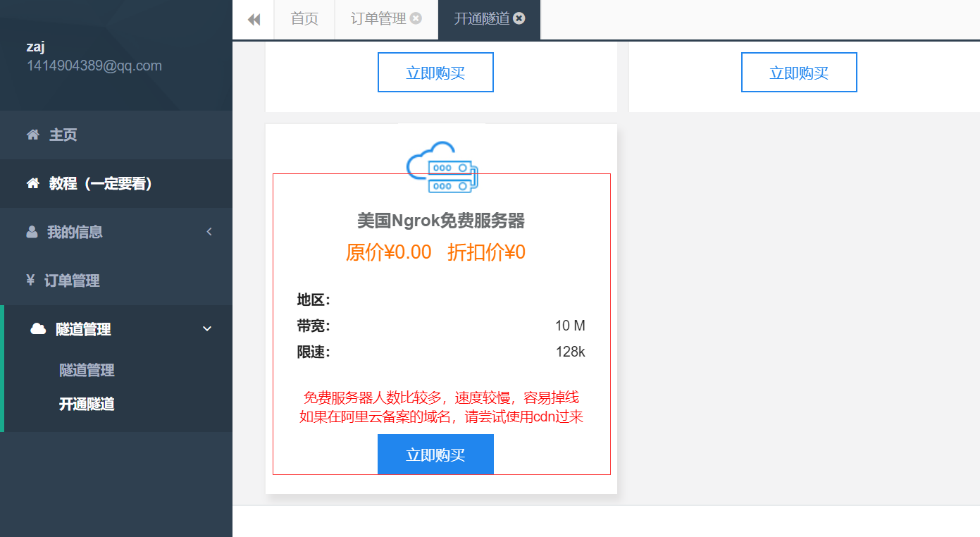Open 订单管理 sidebar menu item
Screen dimensions: 980x537
(x=116, y=280)
